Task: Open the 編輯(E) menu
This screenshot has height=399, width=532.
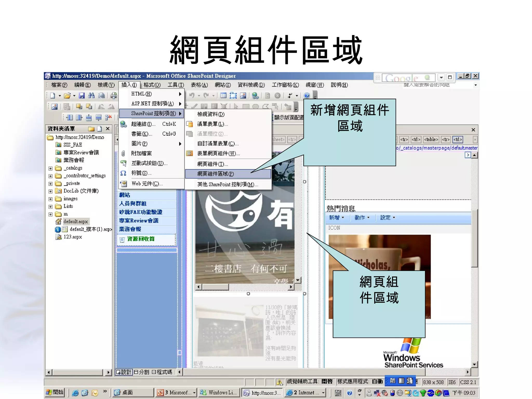Action: 82,85
